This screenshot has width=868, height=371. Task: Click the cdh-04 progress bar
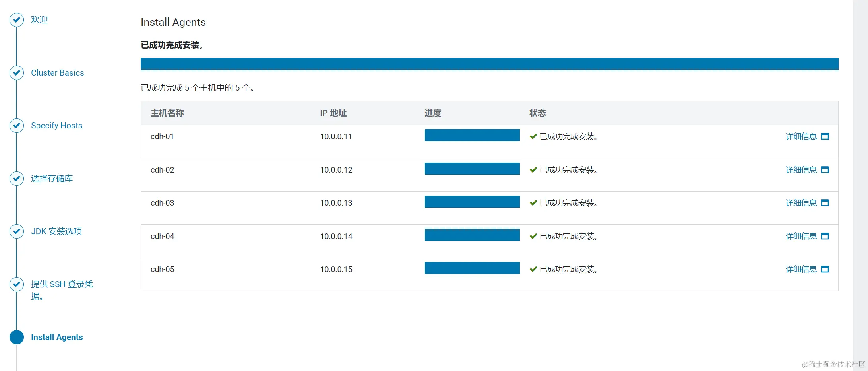click(x=472, y=235)
